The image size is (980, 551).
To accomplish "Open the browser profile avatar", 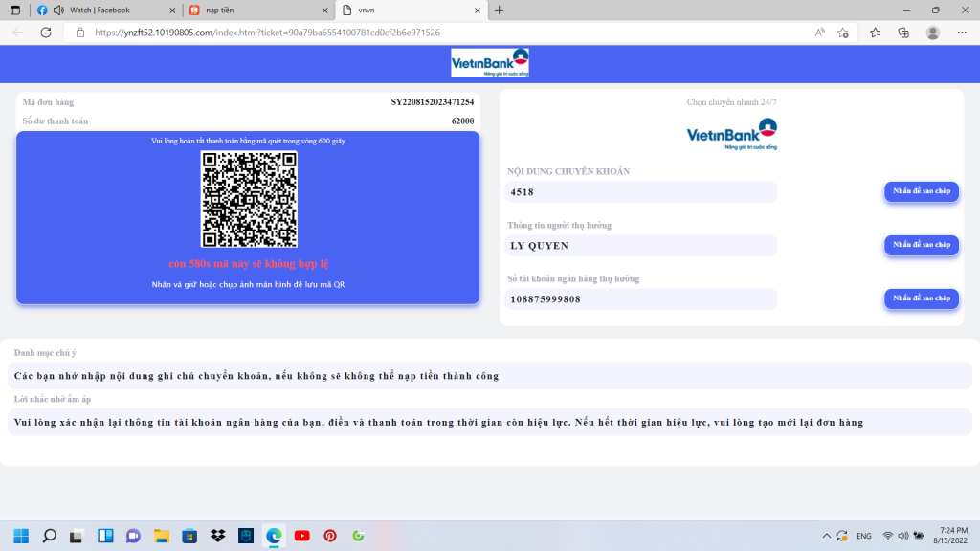I will coord(933,32).
